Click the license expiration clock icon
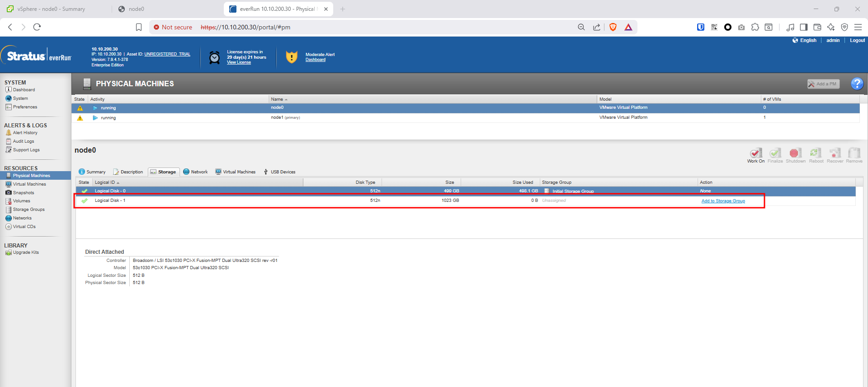Image resolution: width=868 pixels, height=387 pixels. [214, 57]
